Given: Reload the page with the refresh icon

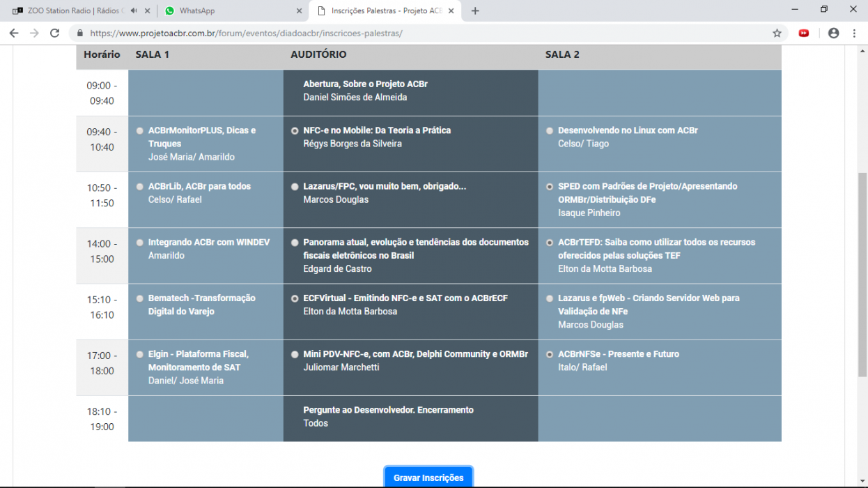Looking at the screenshot, I should pos(54,33).
